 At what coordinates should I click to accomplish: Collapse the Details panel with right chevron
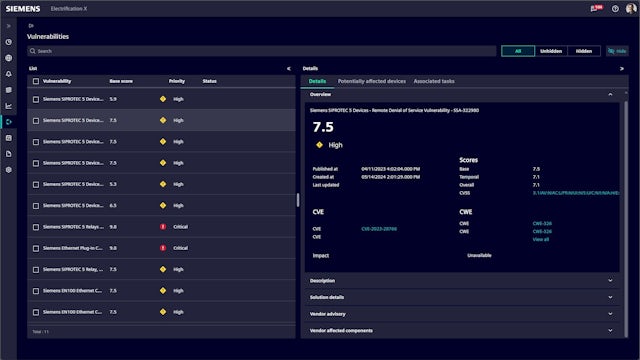[622, 69]
